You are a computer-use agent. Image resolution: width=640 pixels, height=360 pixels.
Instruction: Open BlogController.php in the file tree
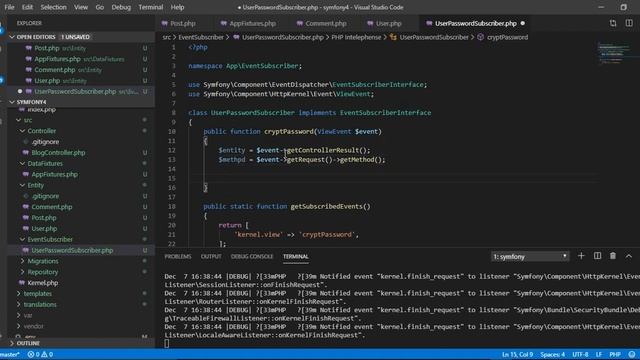click(58, 153)
